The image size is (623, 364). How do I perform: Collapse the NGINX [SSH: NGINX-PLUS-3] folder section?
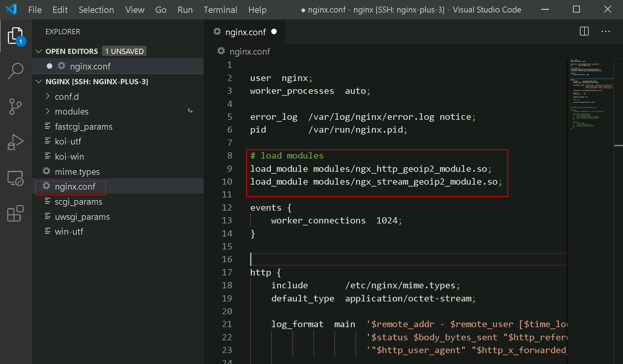pos(39,81)
